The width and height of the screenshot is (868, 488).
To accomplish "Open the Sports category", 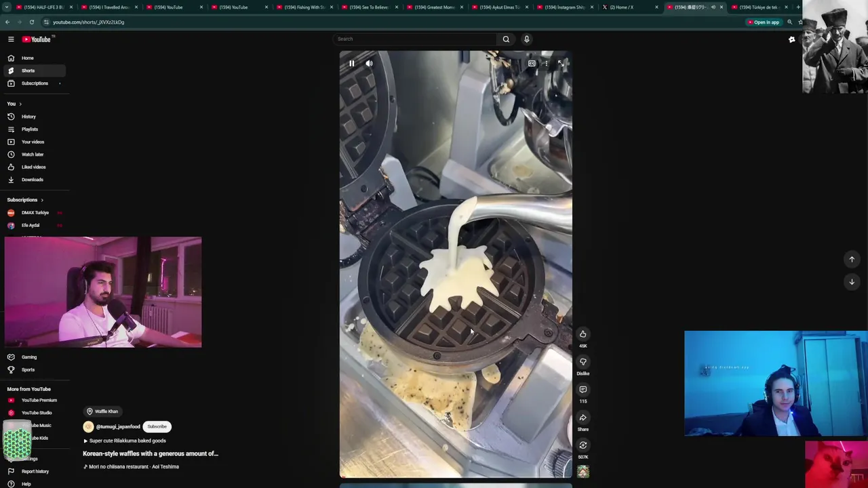I will tap(33, 369).
